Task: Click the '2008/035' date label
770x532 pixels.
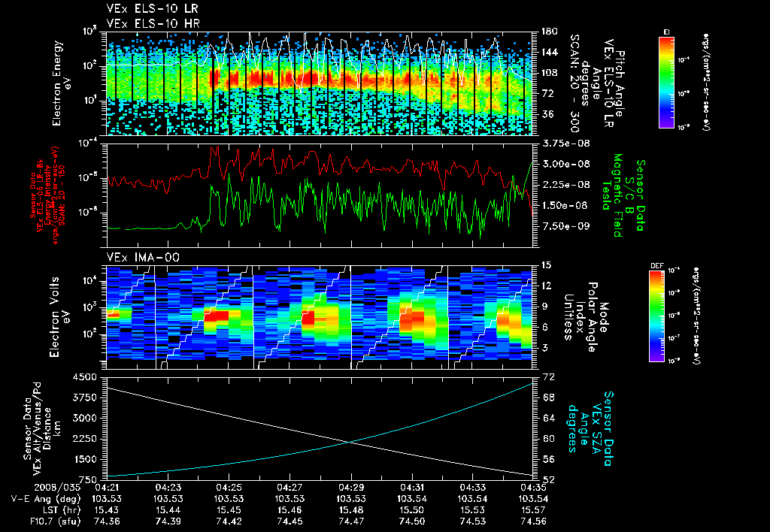Action: (57, 488)
